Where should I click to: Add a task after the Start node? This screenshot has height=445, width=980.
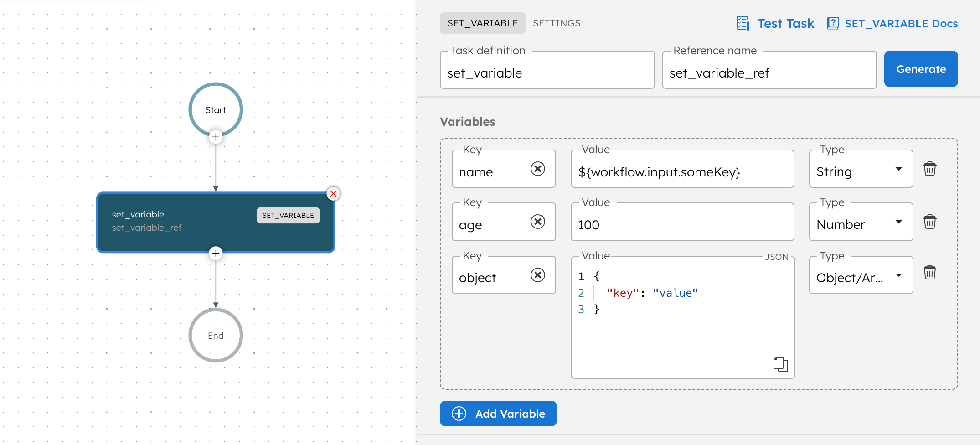216,137
